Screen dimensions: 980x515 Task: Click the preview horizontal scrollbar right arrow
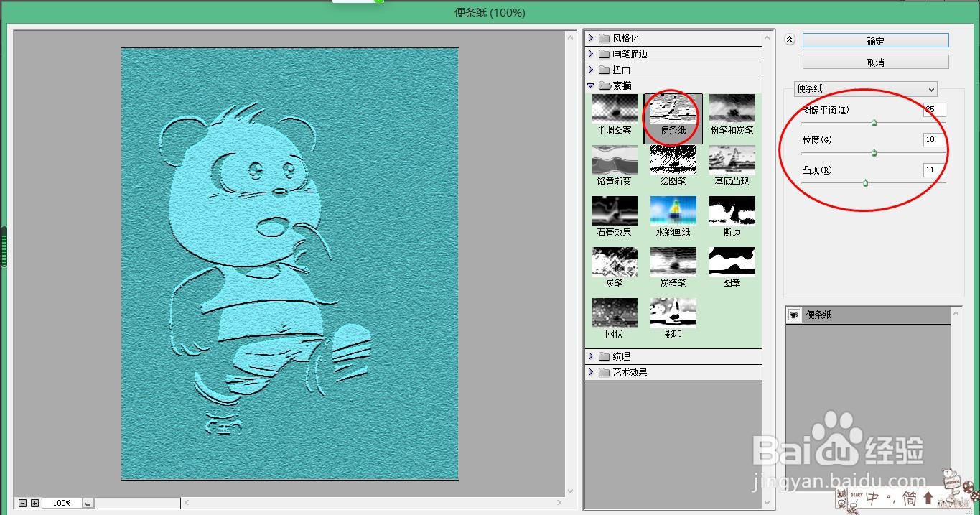pyautogui.click(x=559, y=503)
